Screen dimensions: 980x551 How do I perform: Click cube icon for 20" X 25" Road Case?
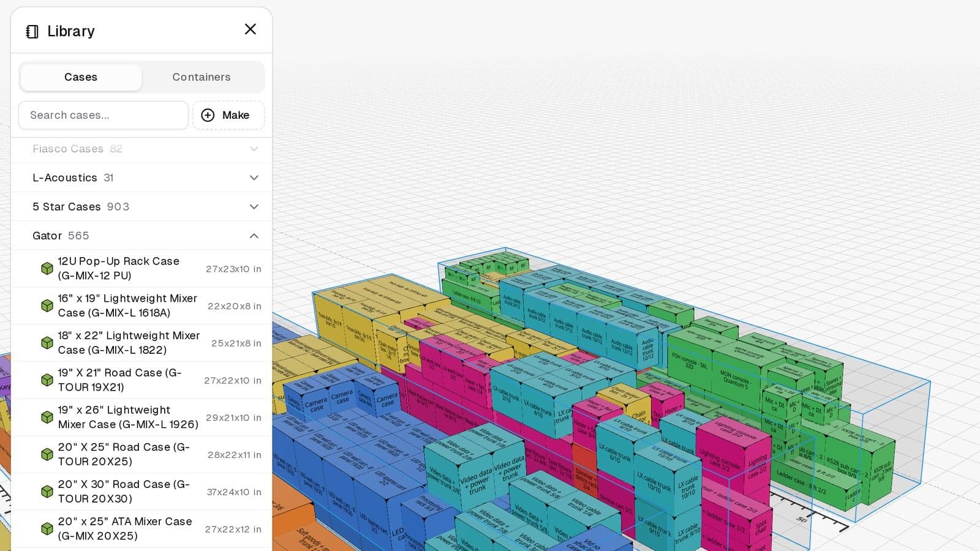point(47,454)
